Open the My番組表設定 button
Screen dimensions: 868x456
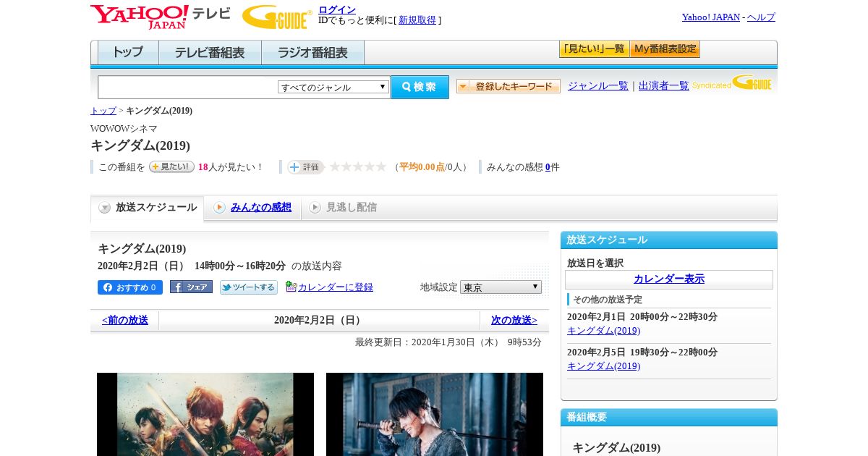click(x=665, y=49)
